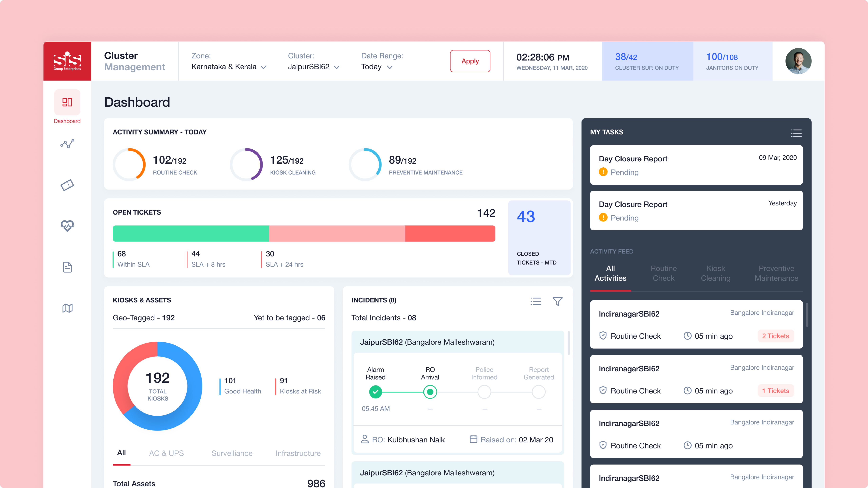Image resolution: width=868 pixels, height=488 pixels.
Task: Expand the Cluster JaipurSBI62 dropdown
Action: pos(313,67)
